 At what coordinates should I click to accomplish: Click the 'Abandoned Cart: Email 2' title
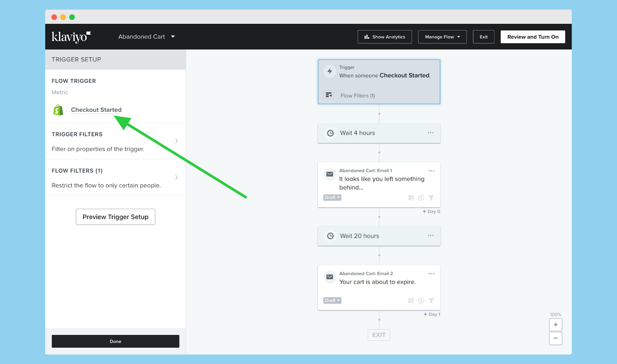click(366, 273)
